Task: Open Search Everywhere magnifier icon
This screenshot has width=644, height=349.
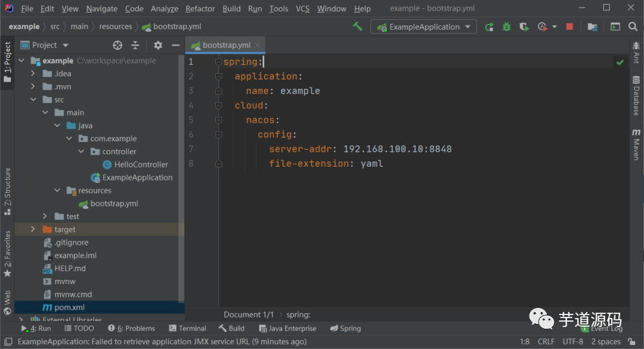Action: point(633,27)
